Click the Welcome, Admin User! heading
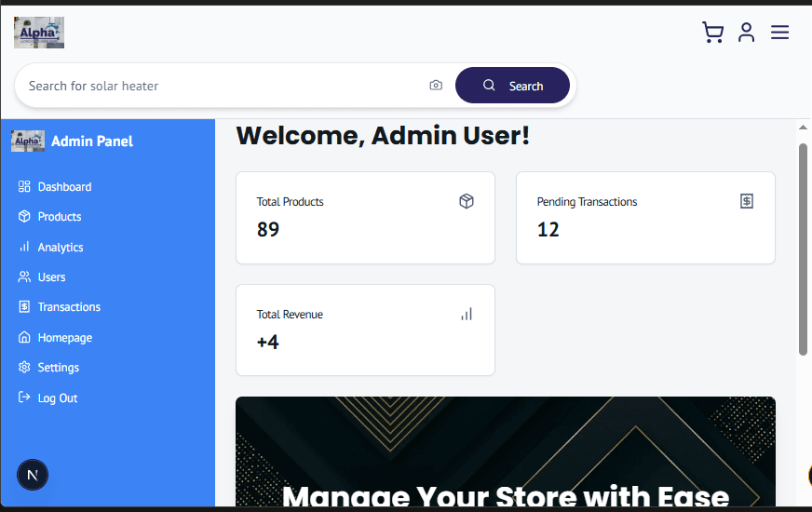This screenshot has width=812, height=512. point(383,136)
